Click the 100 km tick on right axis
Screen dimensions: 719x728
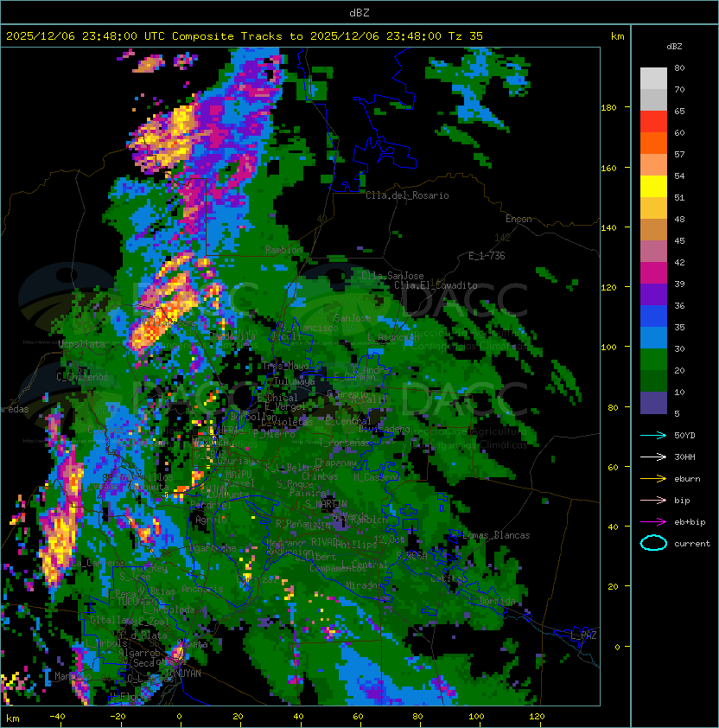(x=608, y=347)
